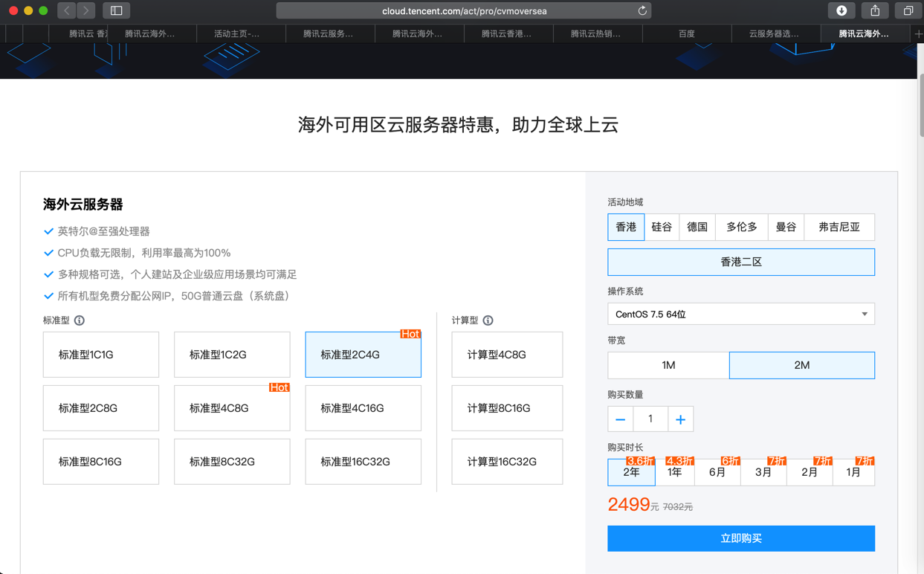Decrease purchase quantity with minus button
924x574 pixels.
(621, 419)
